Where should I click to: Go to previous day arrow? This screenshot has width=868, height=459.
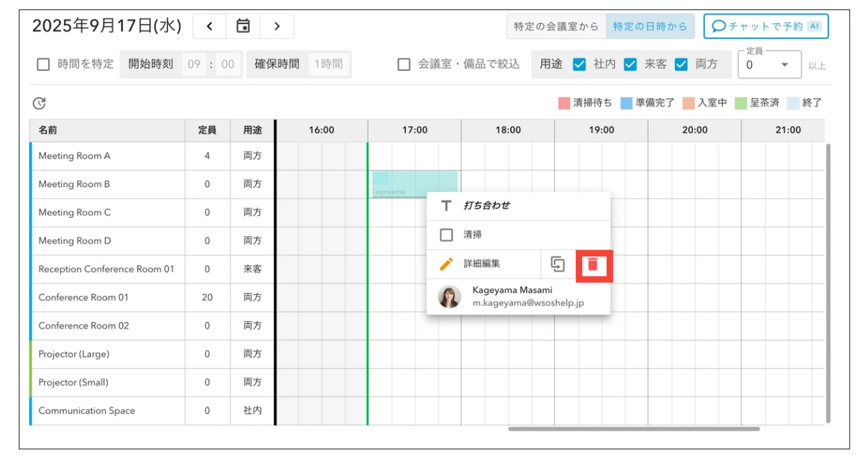[210, 26]
